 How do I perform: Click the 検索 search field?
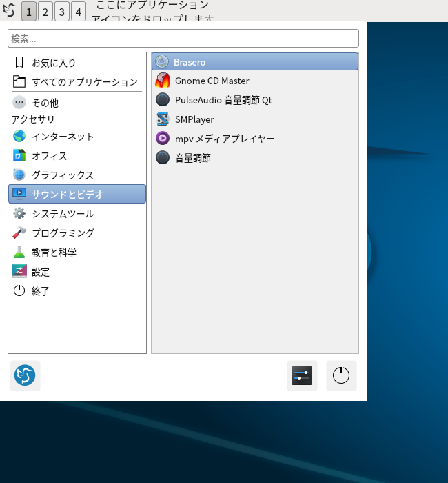pos(183,39)
